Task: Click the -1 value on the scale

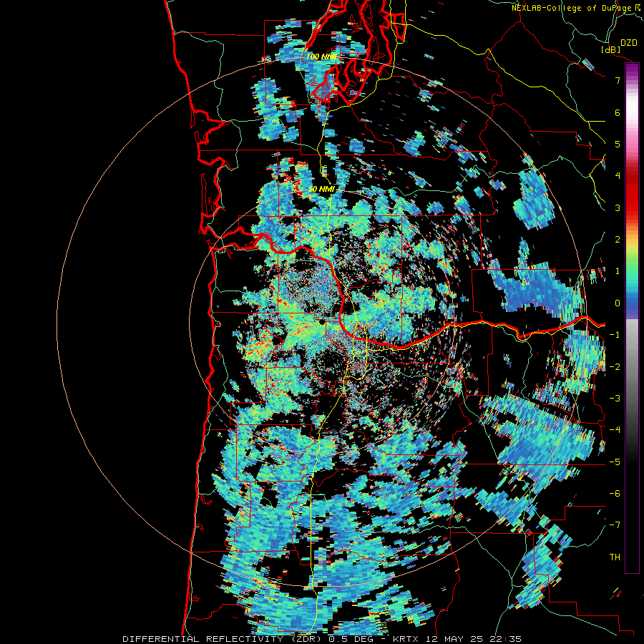Action: (615, 335)
